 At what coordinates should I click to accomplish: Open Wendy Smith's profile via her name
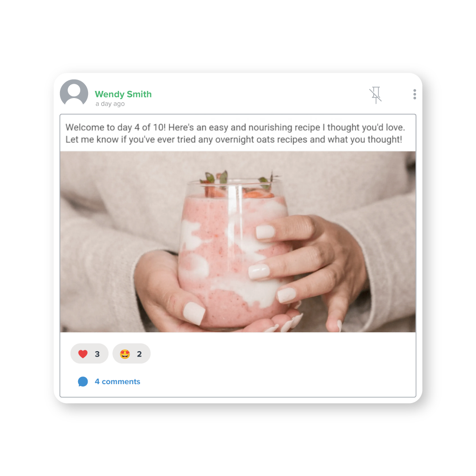coord(123,94)
